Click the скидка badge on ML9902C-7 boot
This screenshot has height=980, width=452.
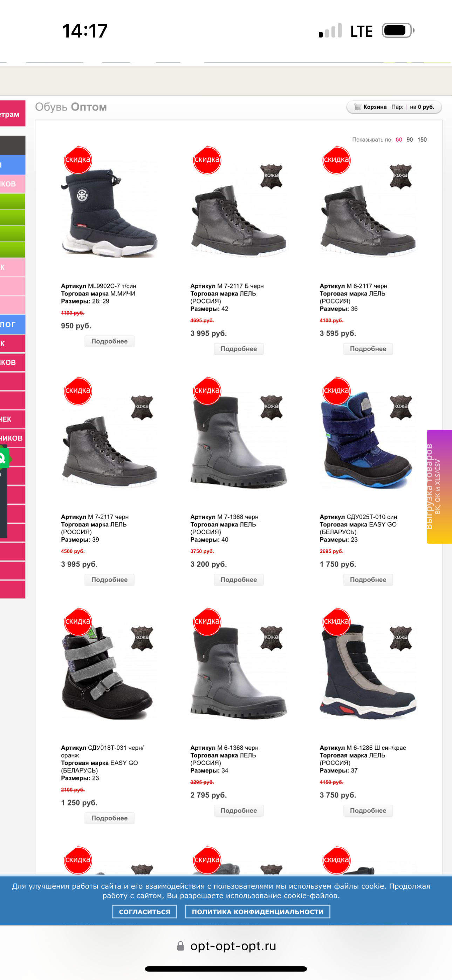(78, 160)
